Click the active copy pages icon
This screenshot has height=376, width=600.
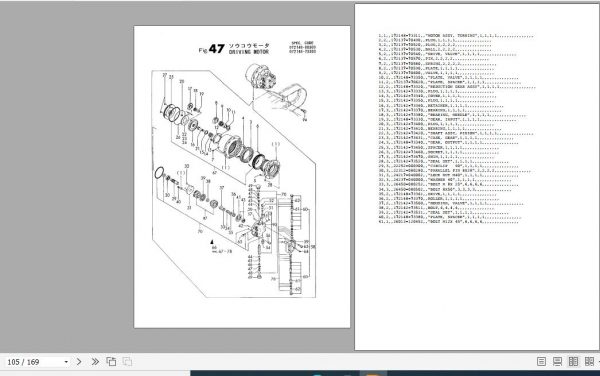[x=111, y=361]
